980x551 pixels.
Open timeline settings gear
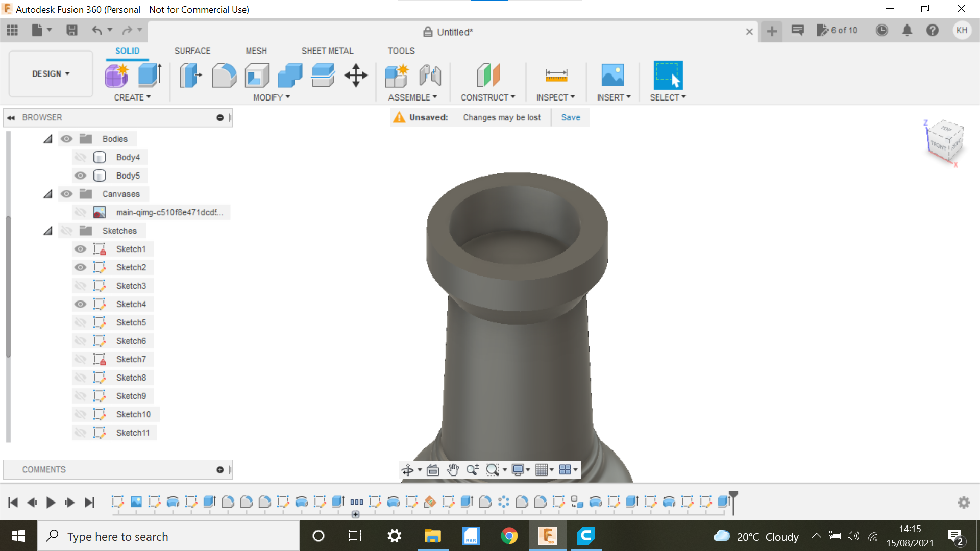pos(964,503)
